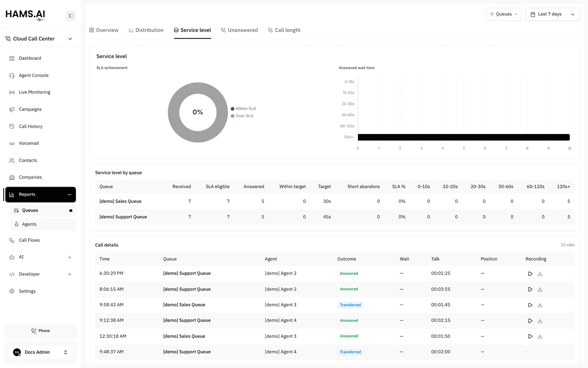Expand the AI menu section
The width and height of the screenshot is (588, 368).
69,257
